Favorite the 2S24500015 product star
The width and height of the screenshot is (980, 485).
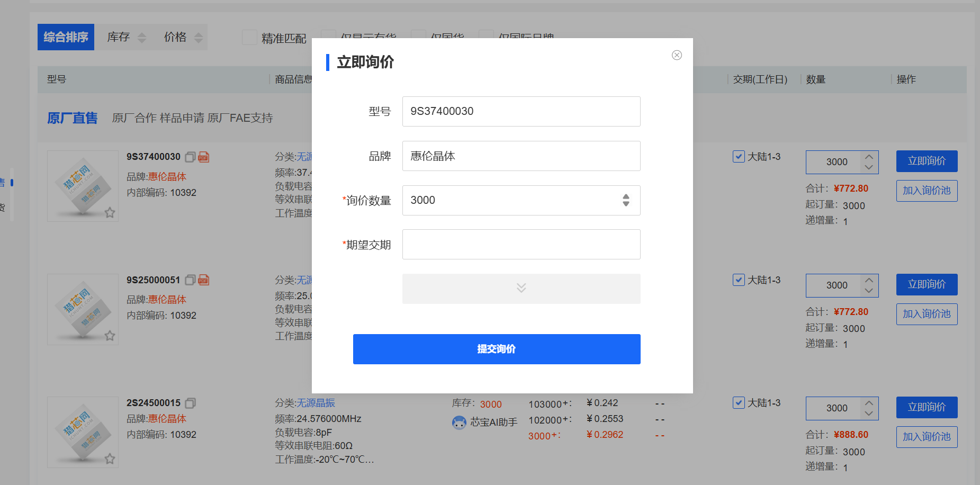[x=110, y=459]
